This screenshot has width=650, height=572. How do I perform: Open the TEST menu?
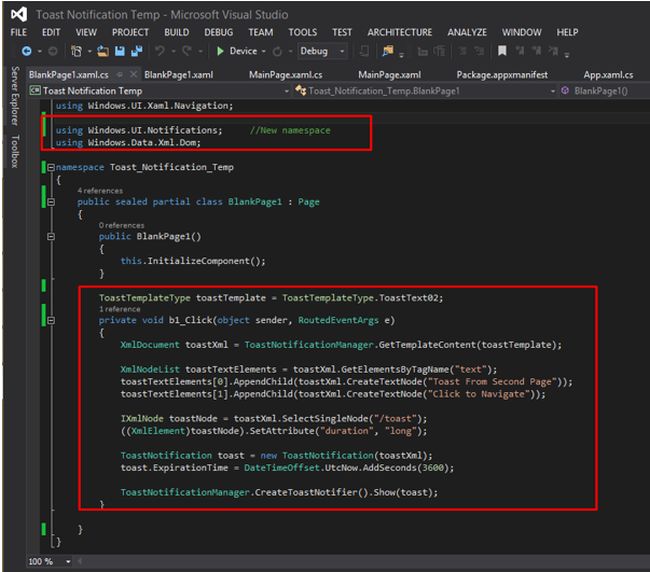[342, 32]
